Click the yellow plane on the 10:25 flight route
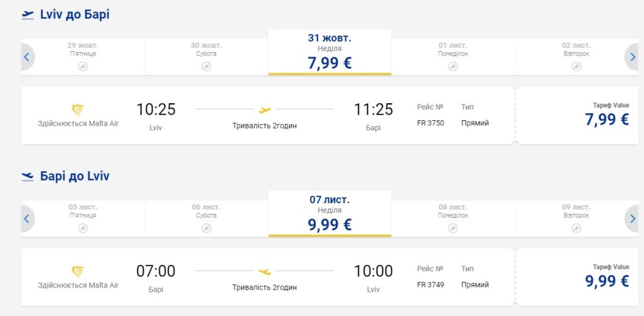 pos(265,110)
